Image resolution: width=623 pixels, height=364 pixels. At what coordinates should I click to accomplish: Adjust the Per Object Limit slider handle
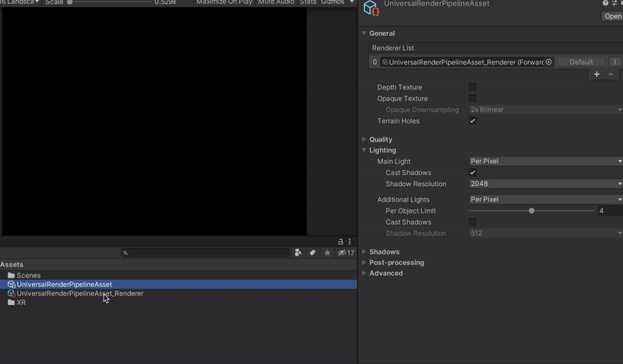[x=532, y=211]
